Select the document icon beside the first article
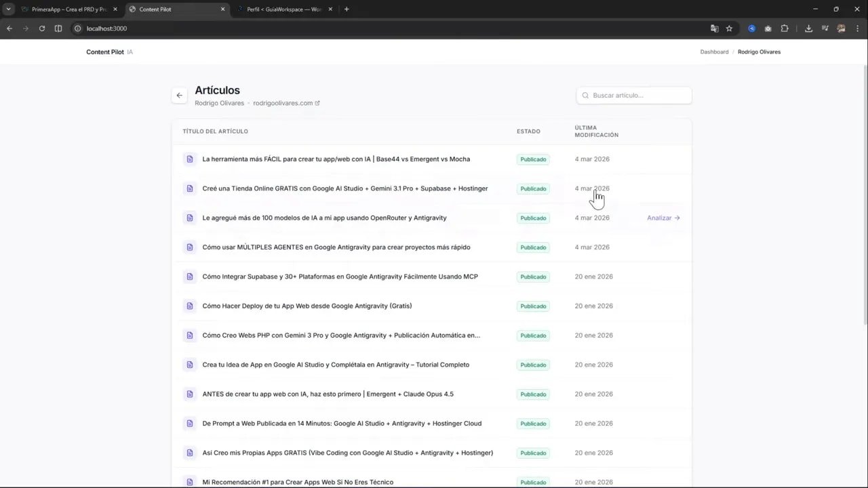 click(x=190, y=159)
